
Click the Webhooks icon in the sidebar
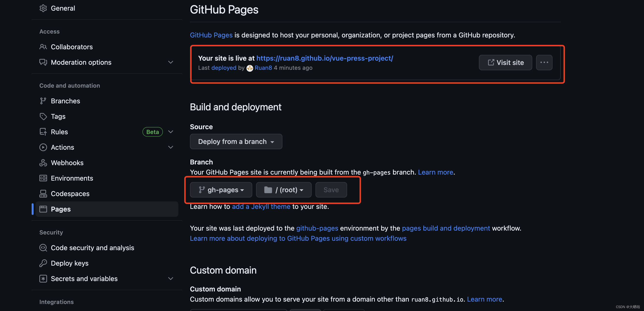click(x=43, y=163)
